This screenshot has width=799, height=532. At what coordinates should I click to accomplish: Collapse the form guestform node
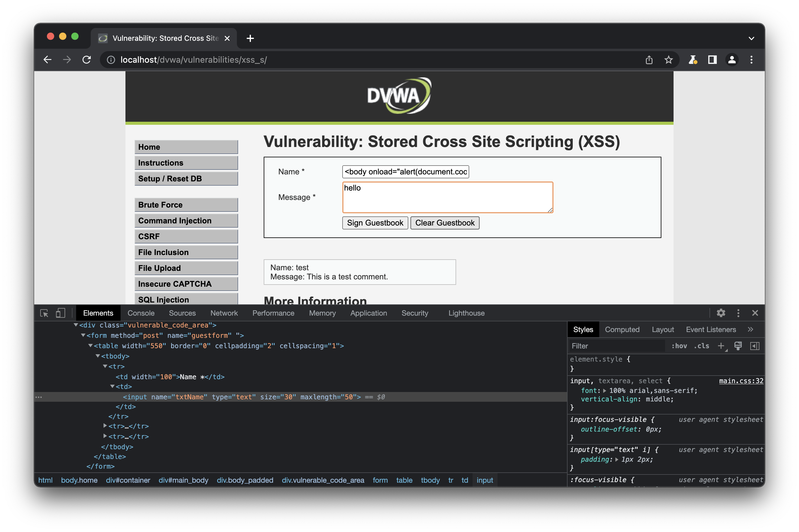click(83, 335)
